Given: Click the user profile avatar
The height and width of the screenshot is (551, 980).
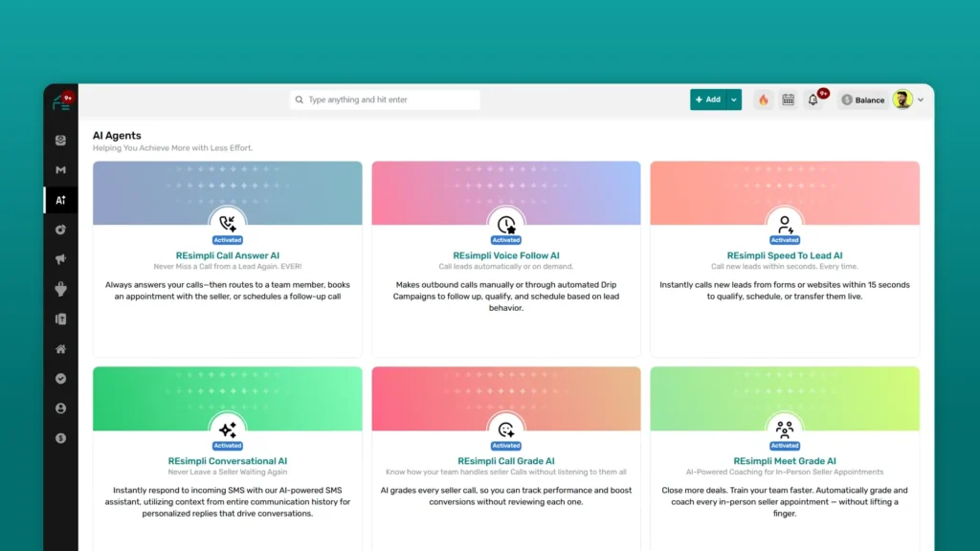Looking at the screenshot, I should point(902,99).
